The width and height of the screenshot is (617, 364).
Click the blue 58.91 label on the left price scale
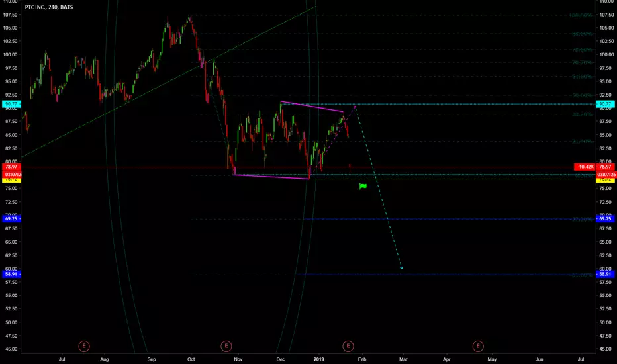coord(11,274)
